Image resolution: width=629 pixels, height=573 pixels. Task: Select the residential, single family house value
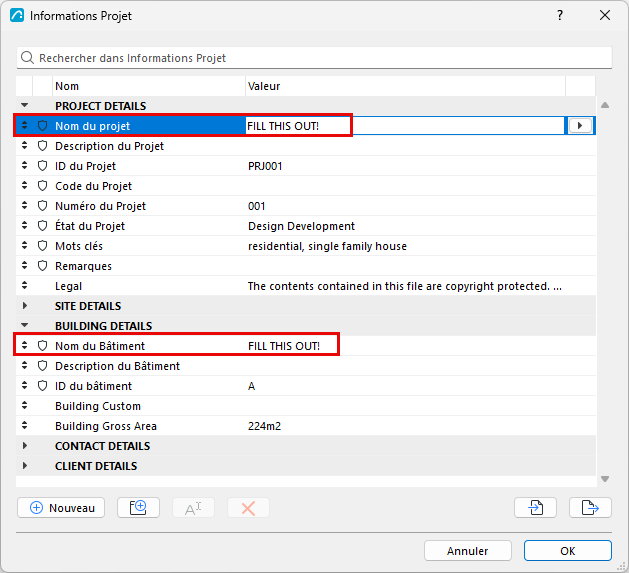tap(327, 246)
